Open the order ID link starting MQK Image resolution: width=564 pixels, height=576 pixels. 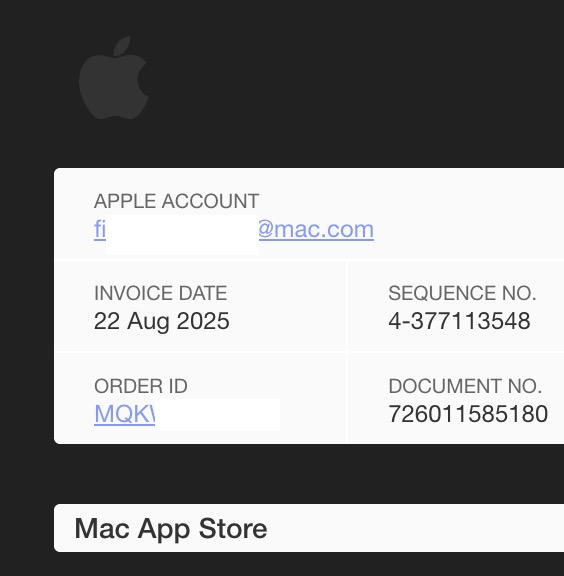(125, 414)
